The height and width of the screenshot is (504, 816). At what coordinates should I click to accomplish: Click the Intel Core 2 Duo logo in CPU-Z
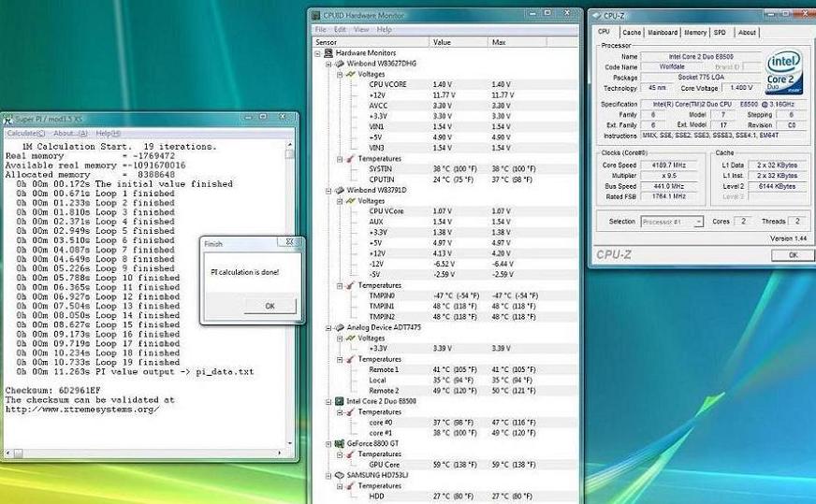(784, 72)
